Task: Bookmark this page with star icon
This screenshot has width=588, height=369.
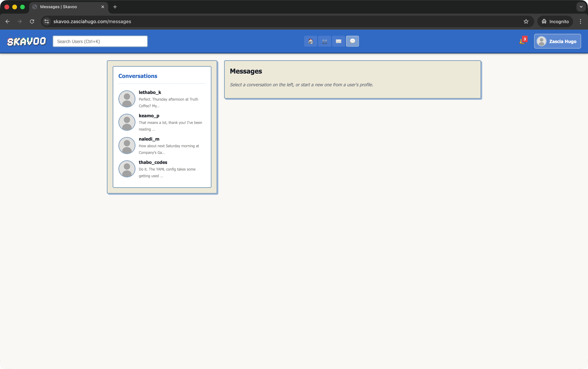Action: 526,21
